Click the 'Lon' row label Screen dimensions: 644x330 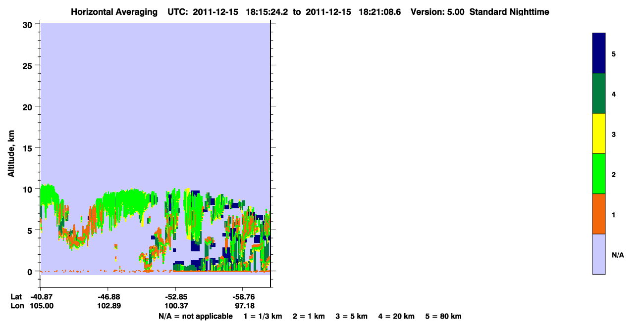[16, 306]
